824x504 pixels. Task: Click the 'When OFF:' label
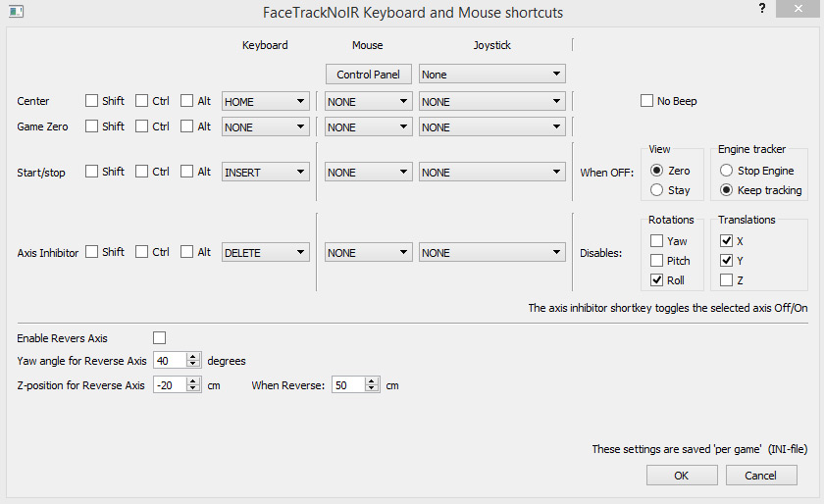pos(606,173)
